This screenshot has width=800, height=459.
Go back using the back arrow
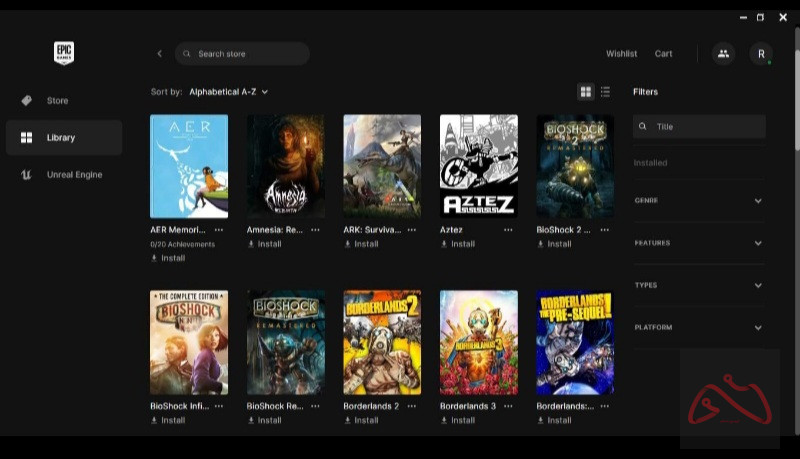point(159,54)
